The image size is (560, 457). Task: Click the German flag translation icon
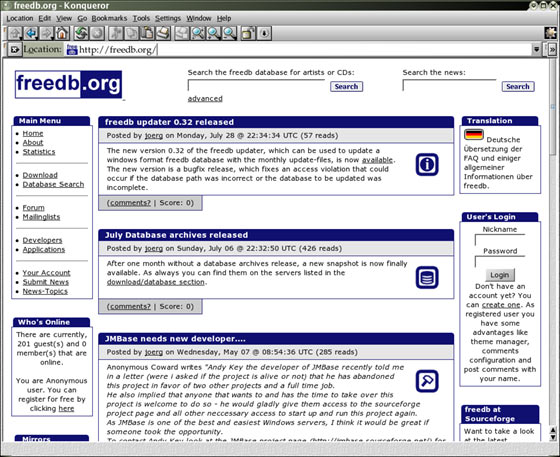tap(474, 135)
